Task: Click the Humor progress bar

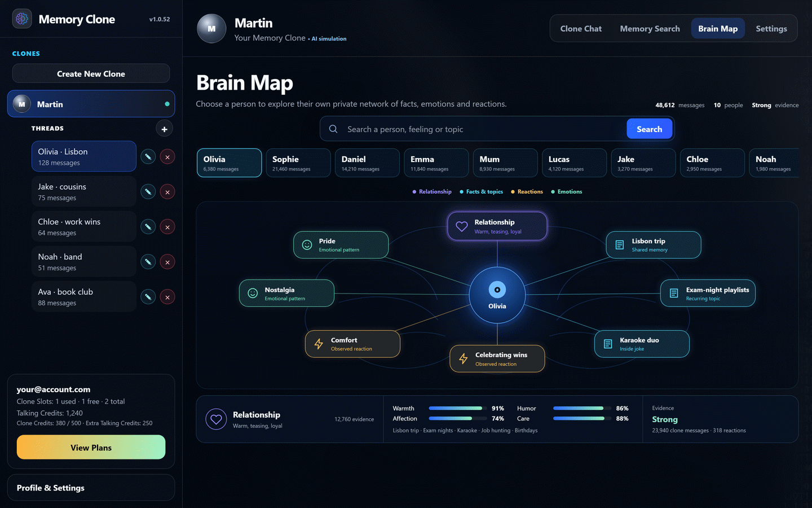Action: (x=582, y=408)
